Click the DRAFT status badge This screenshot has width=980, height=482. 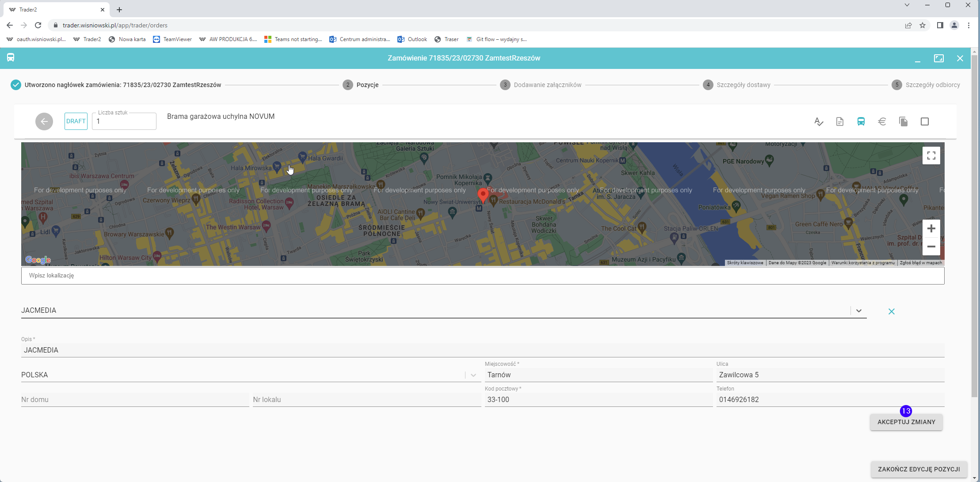(76, 121)
